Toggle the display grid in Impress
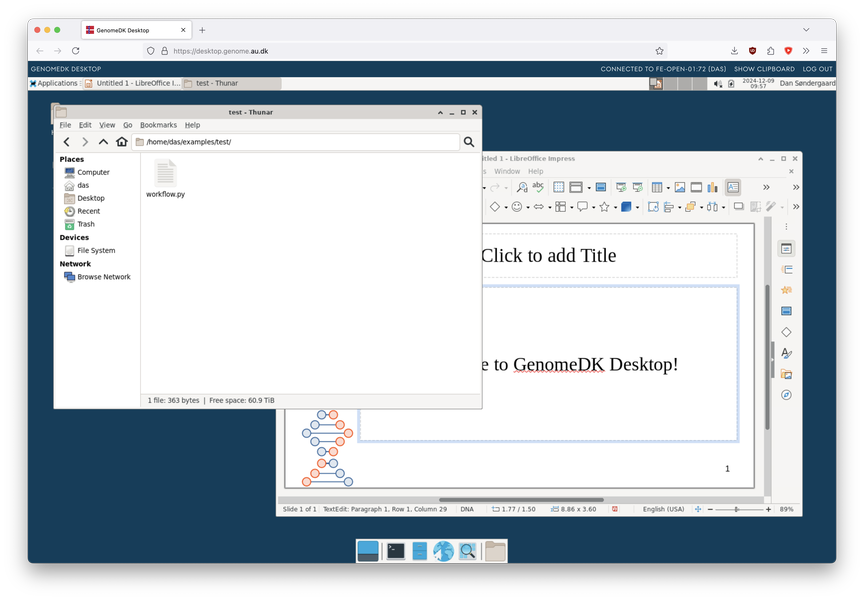The image size is (864, 600). coord(559,187)
